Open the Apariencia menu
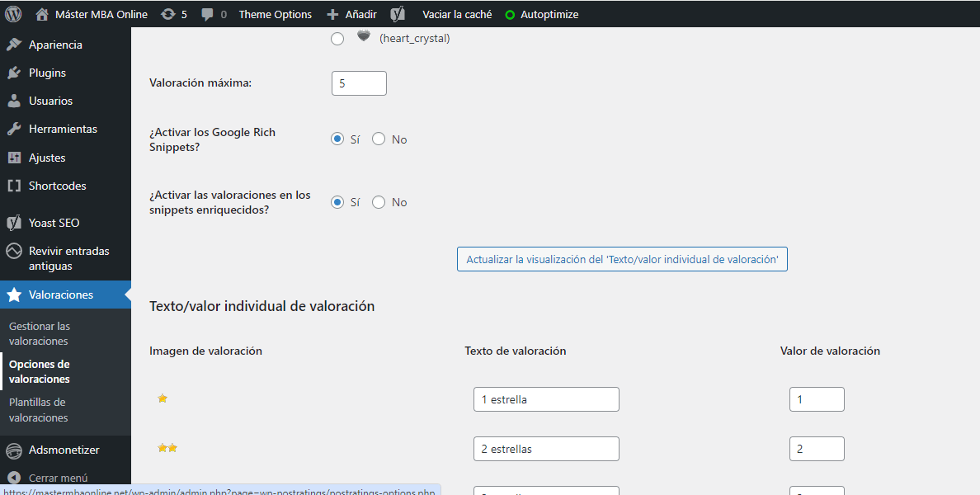 pyautogui.click(x=55, y=45)
